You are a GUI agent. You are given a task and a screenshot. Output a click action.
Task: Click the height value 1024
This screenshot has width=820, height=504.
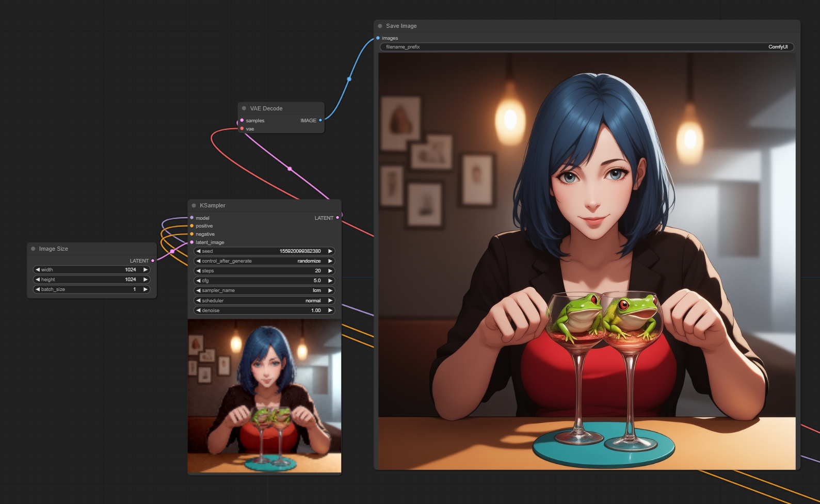tap(131, 280)
